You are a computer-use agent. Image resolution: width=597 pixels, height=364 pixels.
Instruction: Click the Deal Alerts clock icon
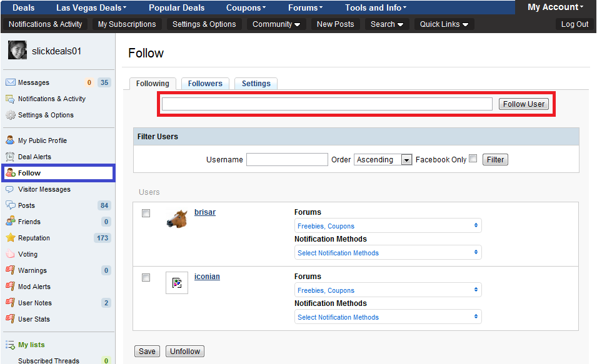(x=10, y=157)
